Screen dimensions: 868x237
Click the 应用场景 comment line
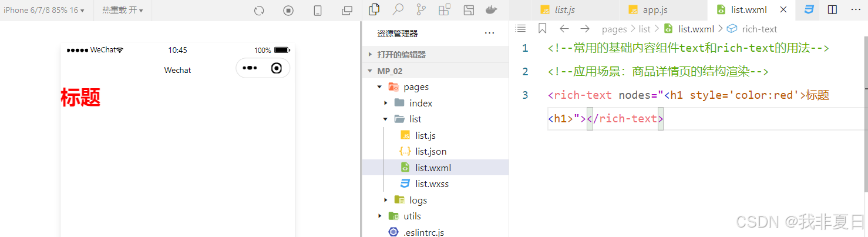click(658, 72)
